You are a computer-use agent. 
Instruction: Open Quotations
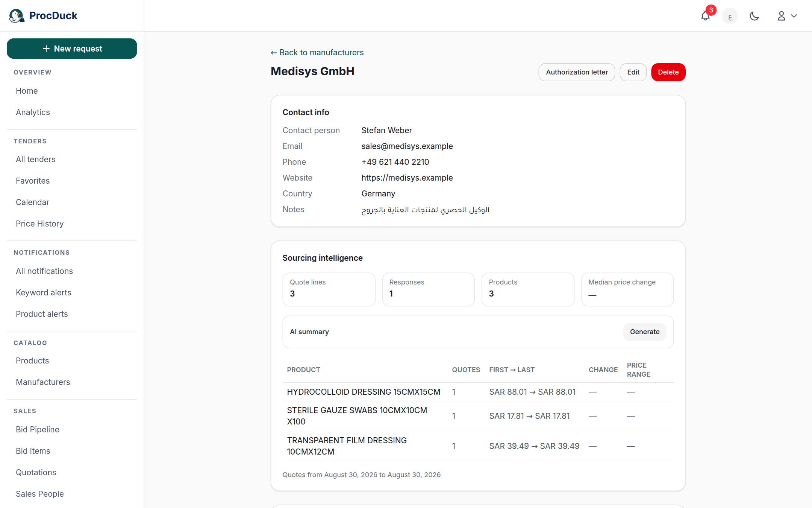(x=36, y=472)
